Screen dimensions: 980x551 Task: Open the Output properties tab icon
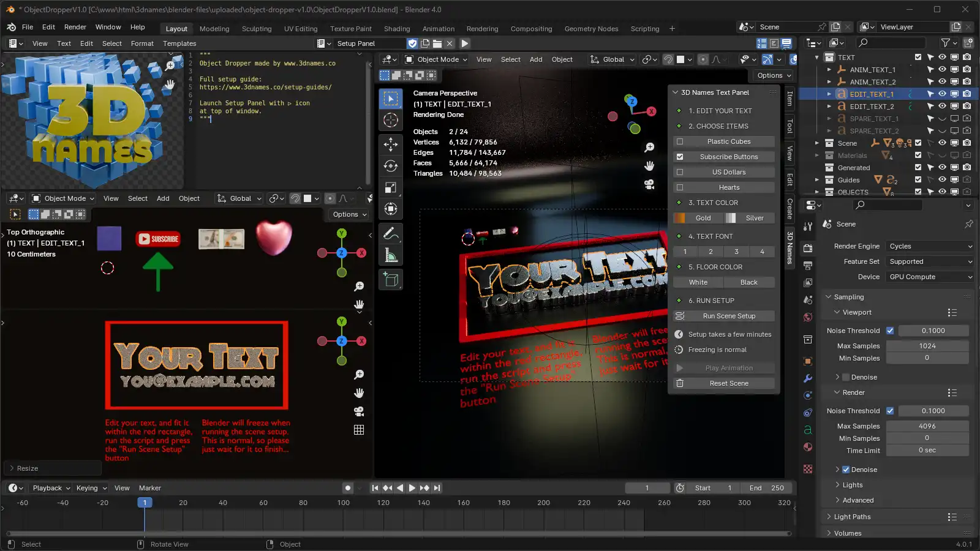808,265
